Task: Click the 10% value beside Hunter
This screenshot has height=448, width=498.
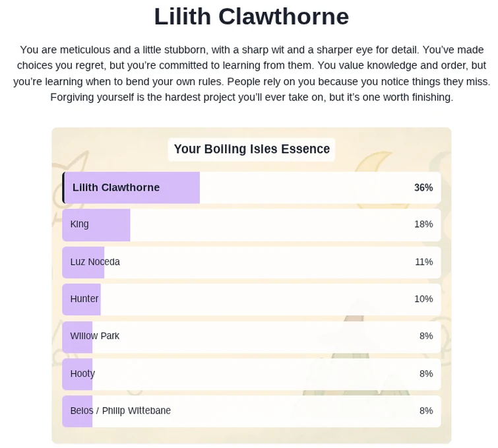Action: [423, 299]
